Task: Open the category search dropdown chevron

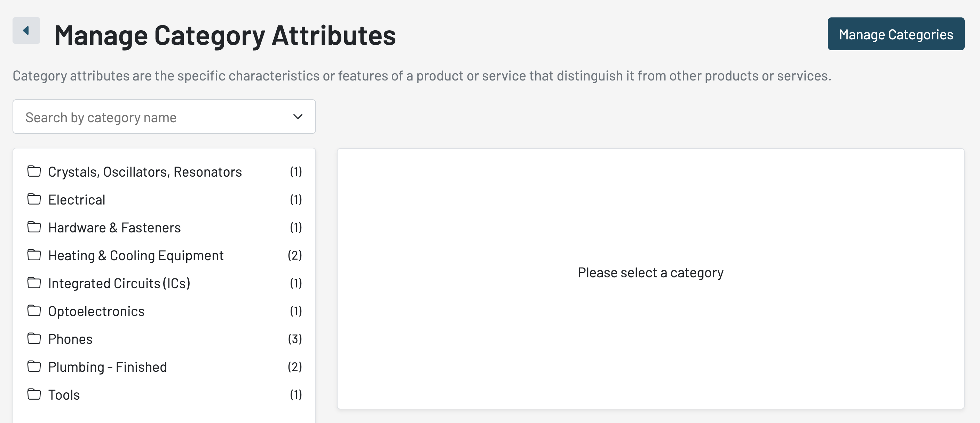Action: coord(298,117)
